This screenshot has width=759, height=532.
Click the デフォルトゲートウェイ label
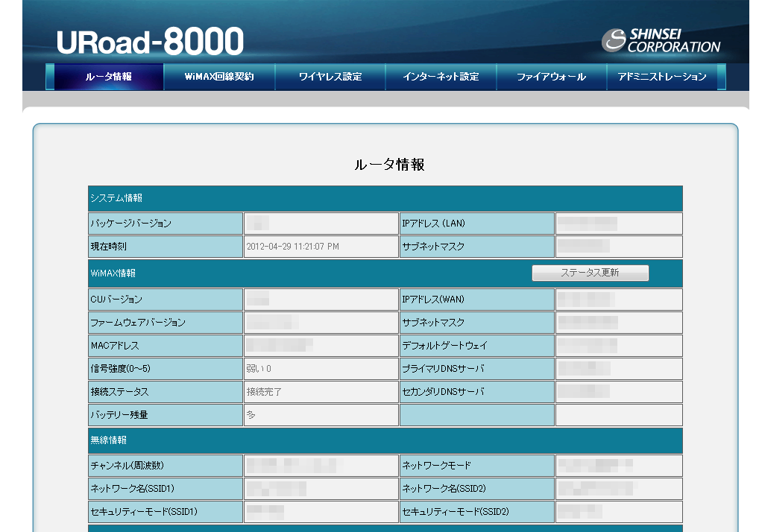click(x=444, y=346)
